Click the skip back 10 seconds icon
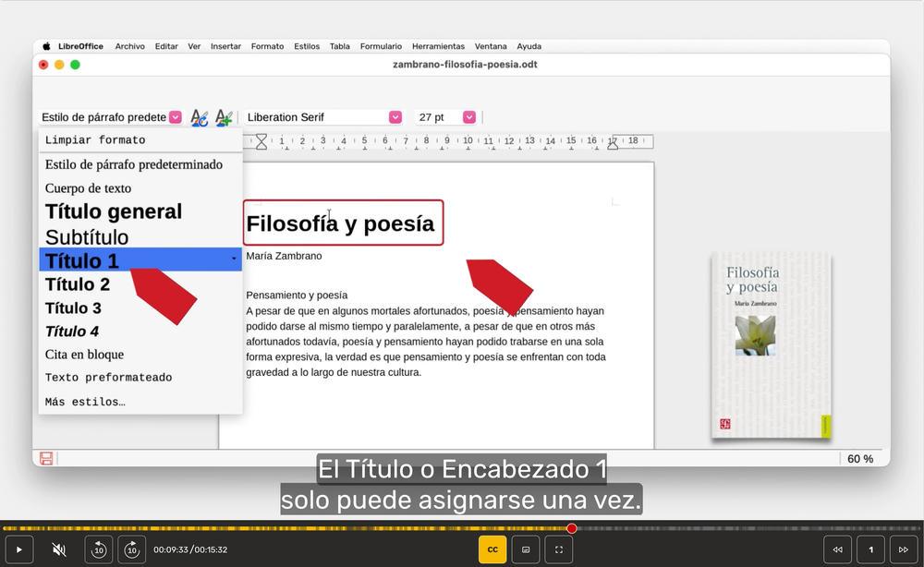924x567 pixels. 98,549
